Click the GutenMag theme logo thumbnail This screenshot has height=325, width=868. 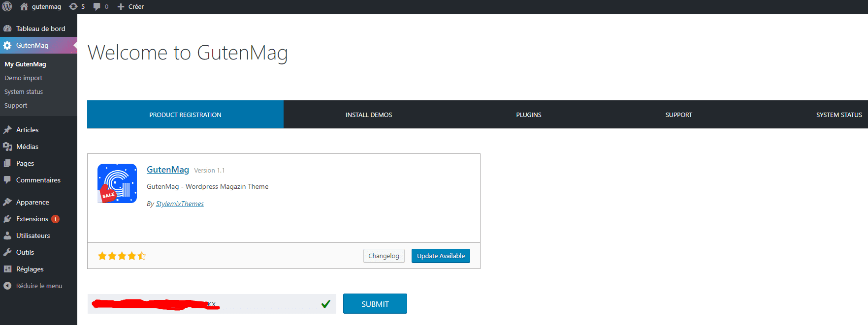(117, 183)
